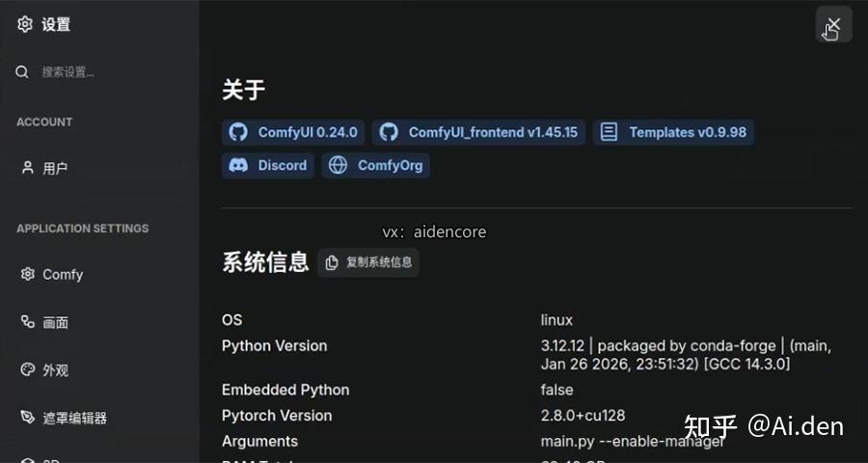Open the 画面 settings category
This screenshot has height=463, width=868.
coord(99,322)
